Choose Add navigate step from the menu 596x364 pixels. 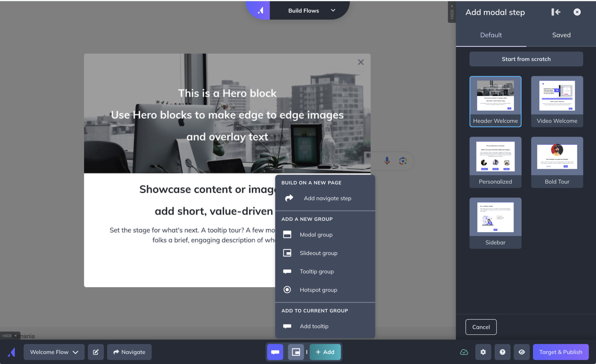tap(327, 198)
